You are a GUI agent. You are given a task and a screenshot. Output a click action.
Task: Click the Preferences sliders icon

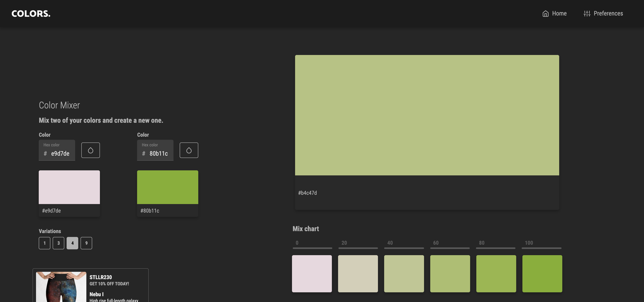[x=587, y=14]
